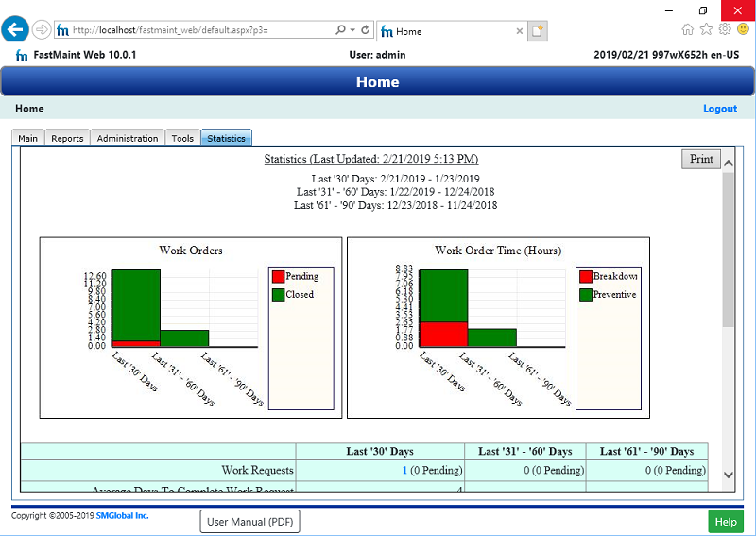Select the Home browser tab

[x=451, y=31]
